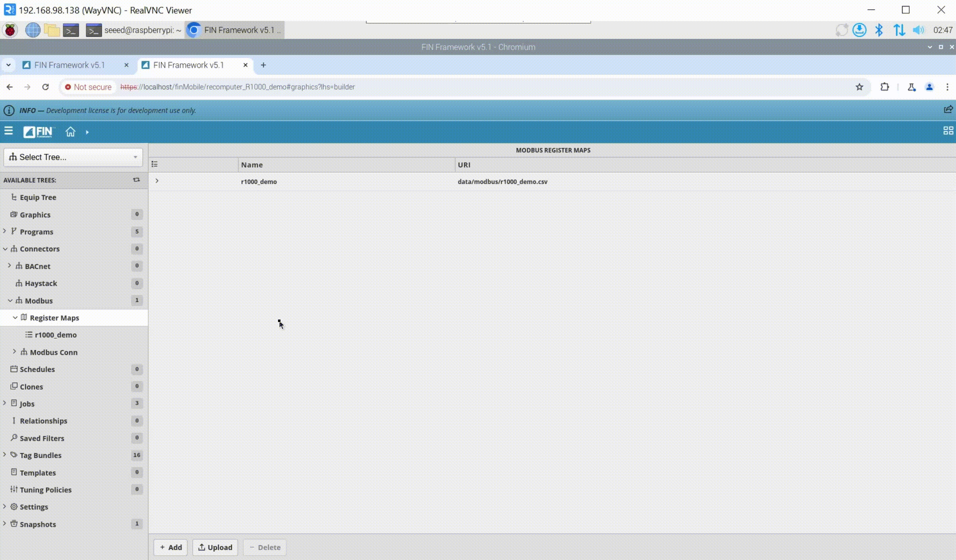
Task: Expand the Programs tree node
Action: (5, 231)
